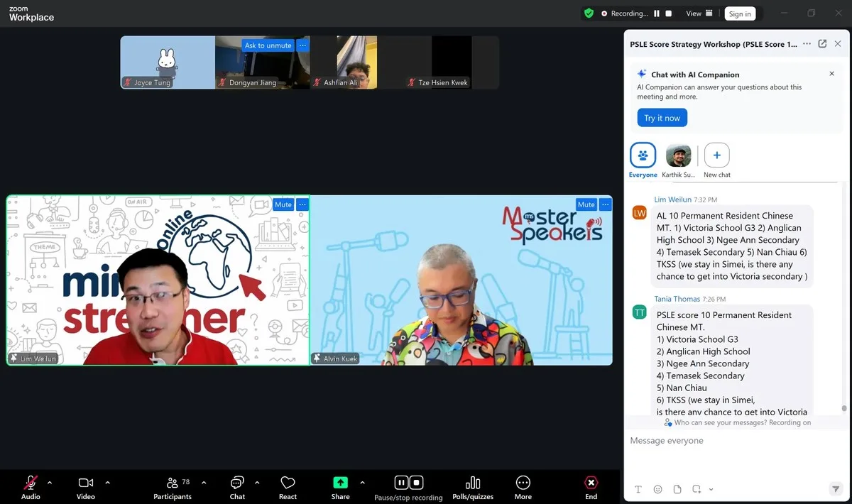Expand Participants options caret

click(204, 483)
